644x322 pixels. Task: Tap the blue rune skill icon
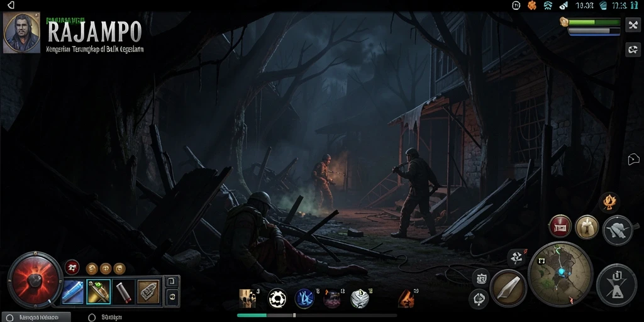tap(304, 299)
